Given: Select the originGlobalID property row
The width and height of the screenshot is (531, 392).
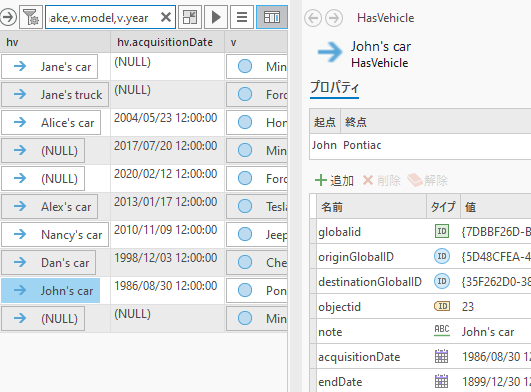Looking at the screenshot, I should click(x=420, y=257).
